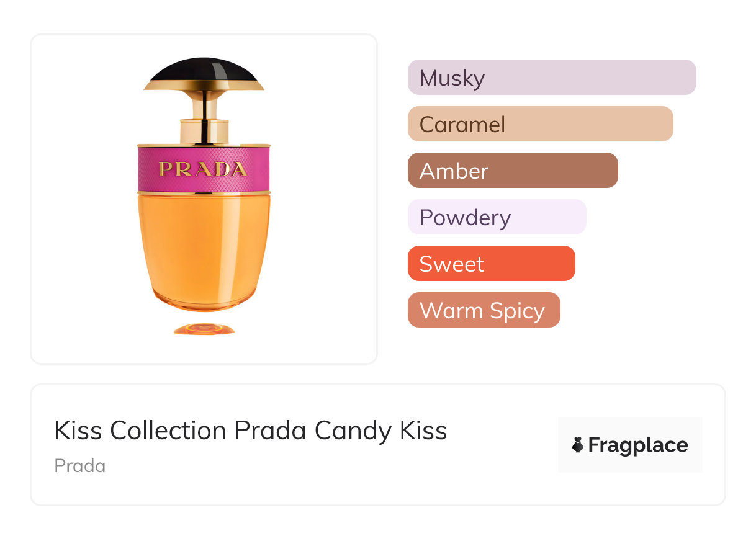
Task: Click "Kiss Collection" in the fragrance title
Action: pyautogui.click(x=140, y=431)
